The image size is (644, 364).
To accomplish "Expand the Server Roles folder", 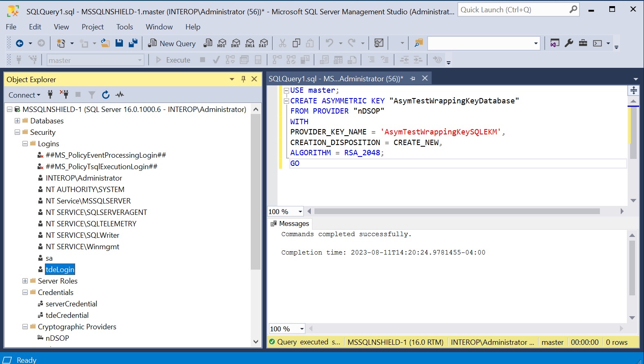I will pos(25,281).
